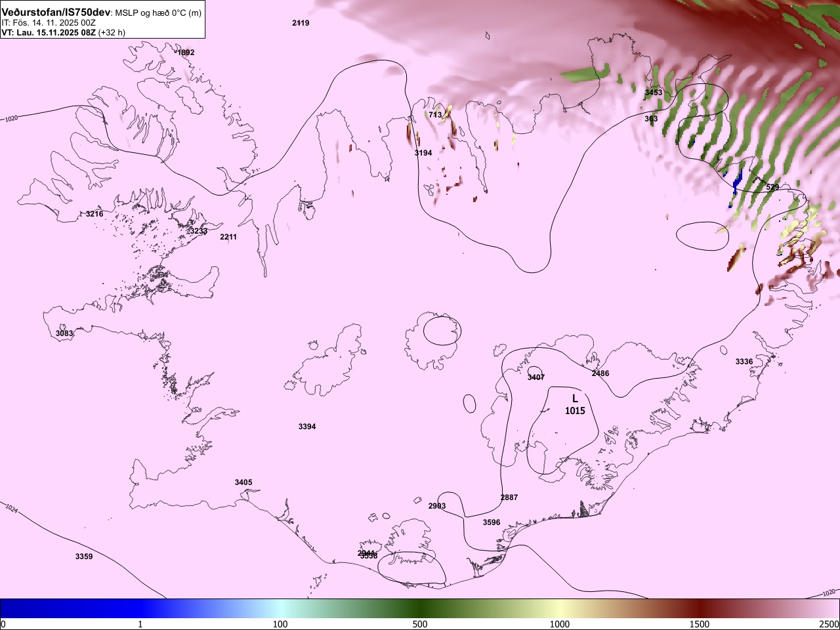Viewport: 840px width, 630px height.
Task: Click the "Veðurstofan/IS750dev" title text
Action: coord(56,12)
